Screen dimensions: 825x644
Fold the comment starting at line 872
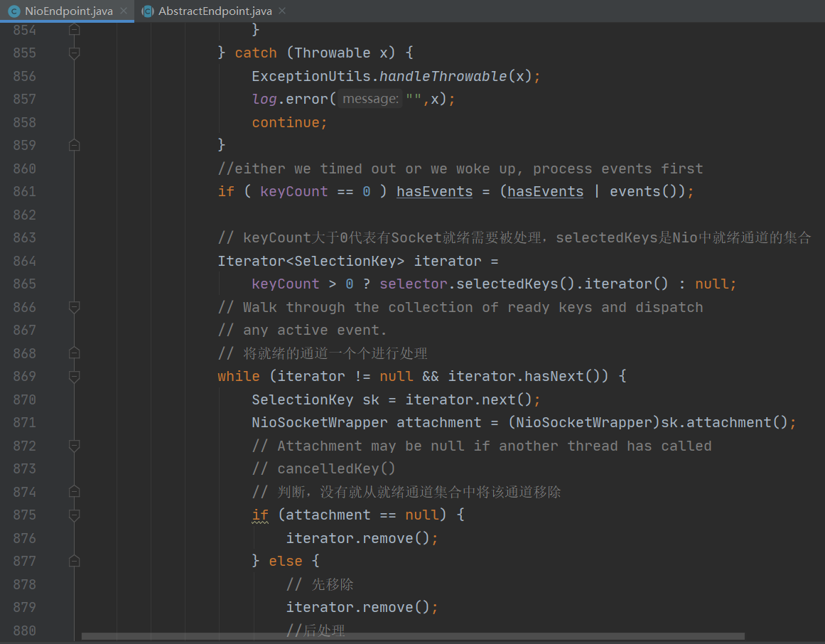click(74, 446)
